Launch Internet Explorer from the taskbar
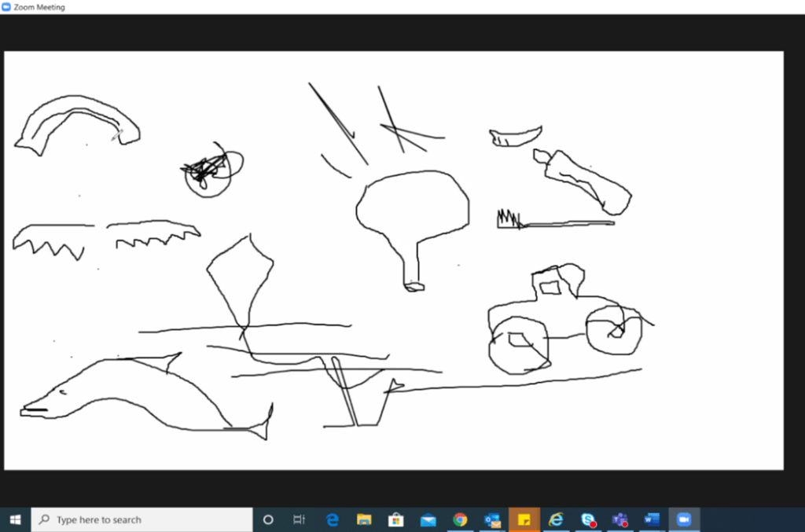805x532 pixels. point(556,519)
